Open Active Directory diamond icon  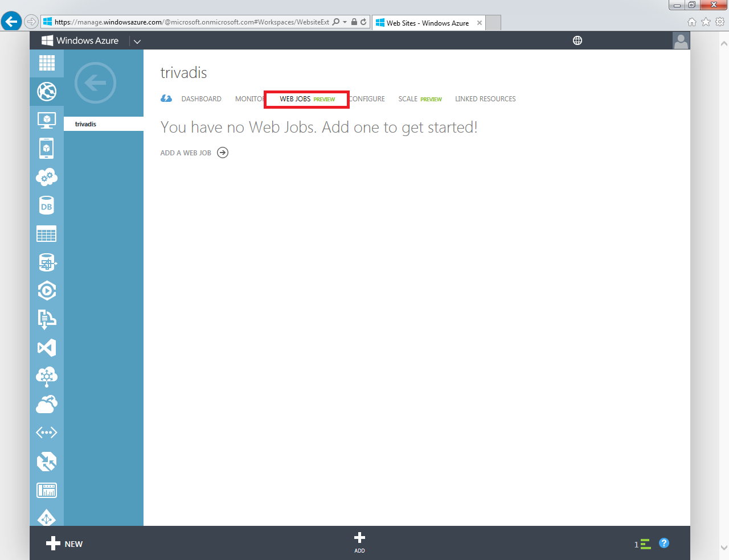[47, 518]
